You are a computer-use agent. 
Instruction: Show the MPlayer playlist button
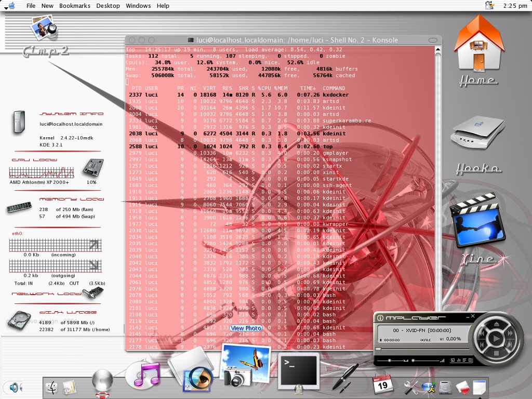tap(464, 360)
